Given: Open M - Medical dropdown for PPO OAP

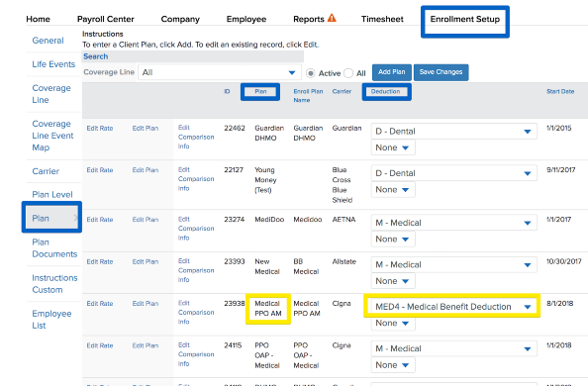Looking at the screenshot, I should tap(453, 348).
